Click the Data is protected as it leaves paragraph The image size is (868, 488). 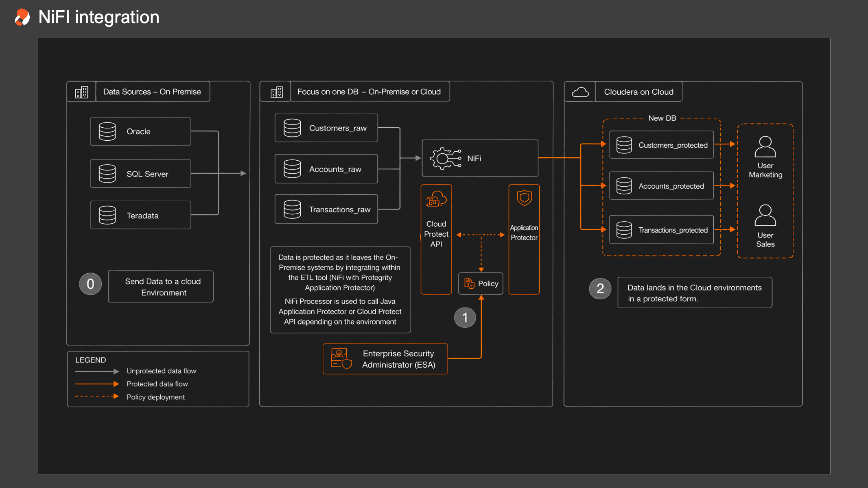[340, 272]
